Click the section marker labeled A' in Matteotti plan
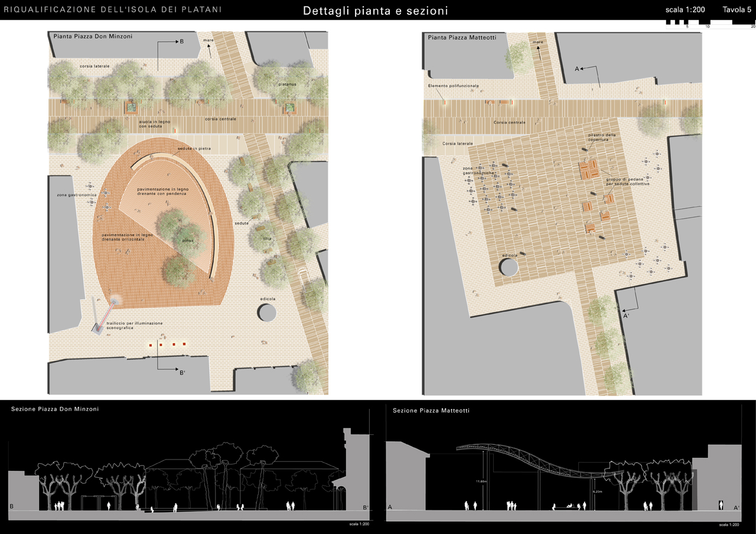The width and height of the screenshot is (756, 534). click(x=630, y=314)
